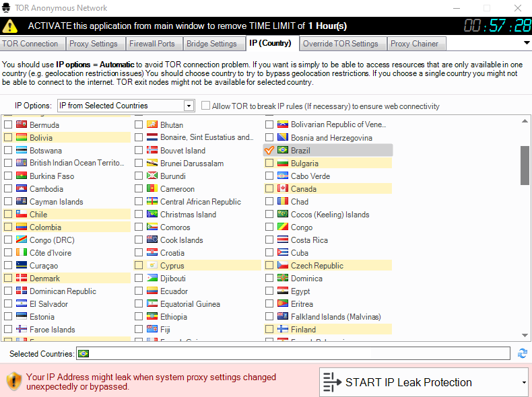This screenshot has height=397, width=532.
Task: Click the Denmark flag icon
Action: [22, 279]
